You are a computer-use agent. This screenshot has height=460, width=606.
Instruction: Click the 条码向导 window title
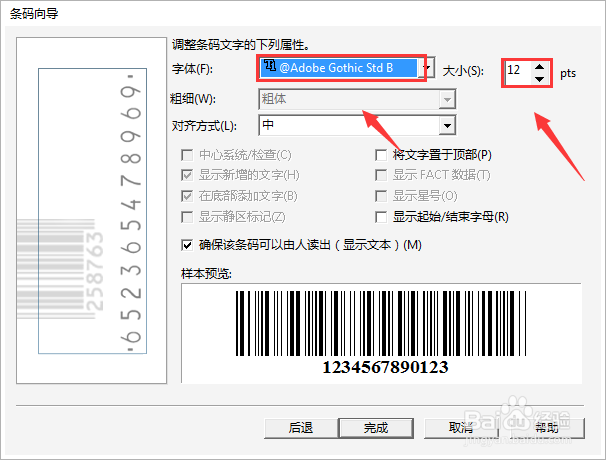[x=34, y=14]
